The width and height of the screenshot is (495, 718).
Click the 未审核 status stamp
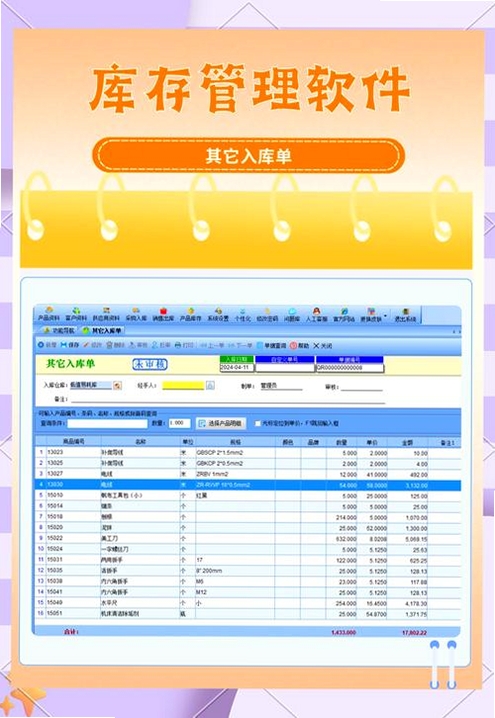click(x=150, y=364)
